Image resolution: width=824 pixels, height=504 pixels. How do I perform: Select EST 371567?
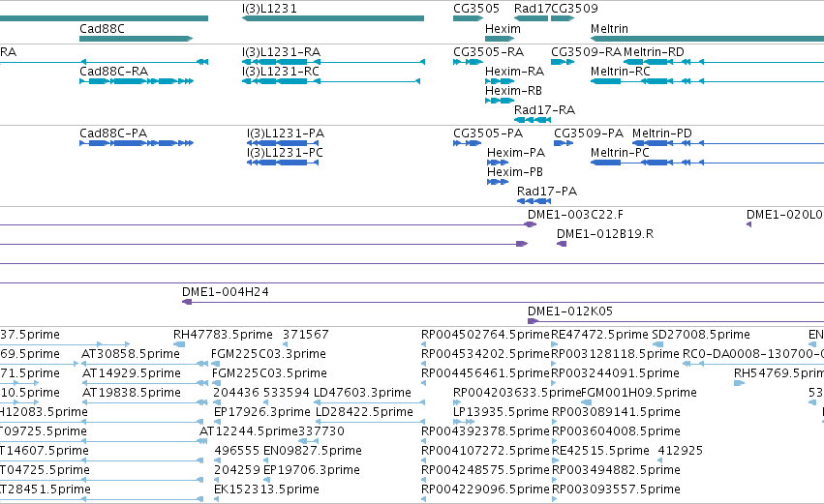tap(286, 344)
